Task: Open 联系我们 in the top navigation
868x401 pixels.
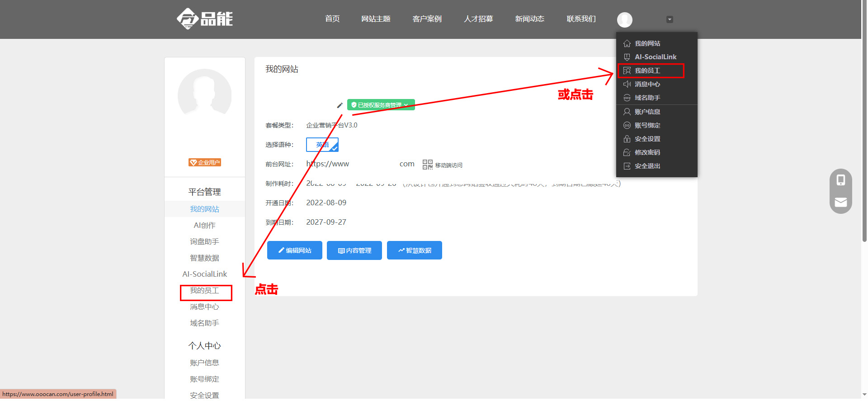Action: click(581, 19)
